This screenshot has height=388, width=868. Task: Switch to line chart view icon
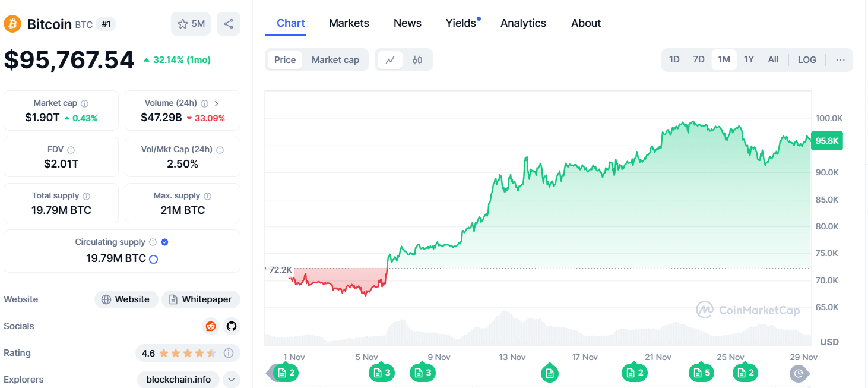[390, 60]
